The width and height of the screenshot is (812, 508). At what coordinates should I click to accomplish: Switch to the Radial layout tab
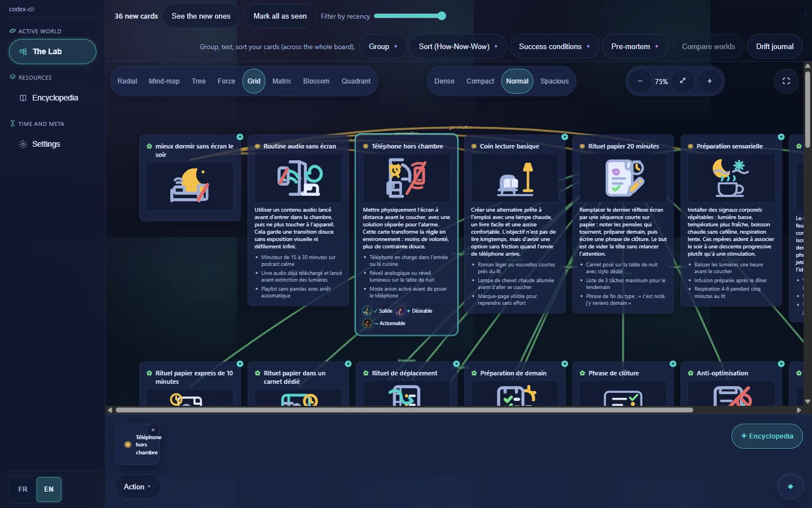point(127,81)
